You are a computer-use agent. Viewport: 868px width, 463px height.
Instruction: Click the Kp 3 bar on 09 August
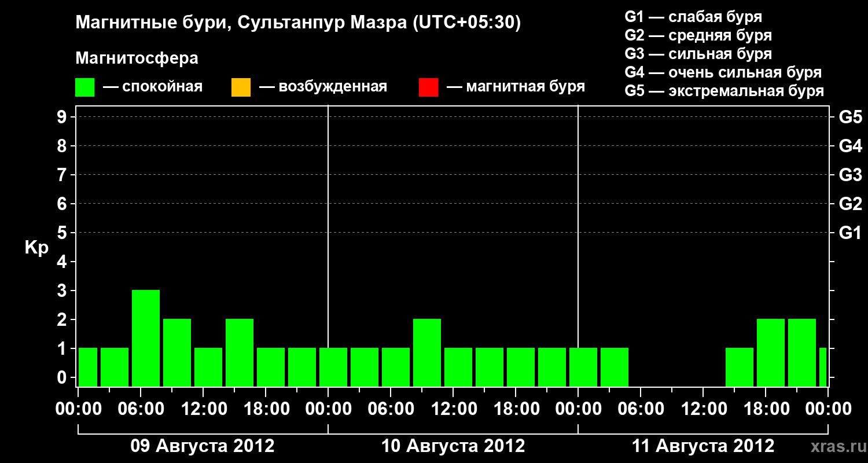(x=146, y=338)
